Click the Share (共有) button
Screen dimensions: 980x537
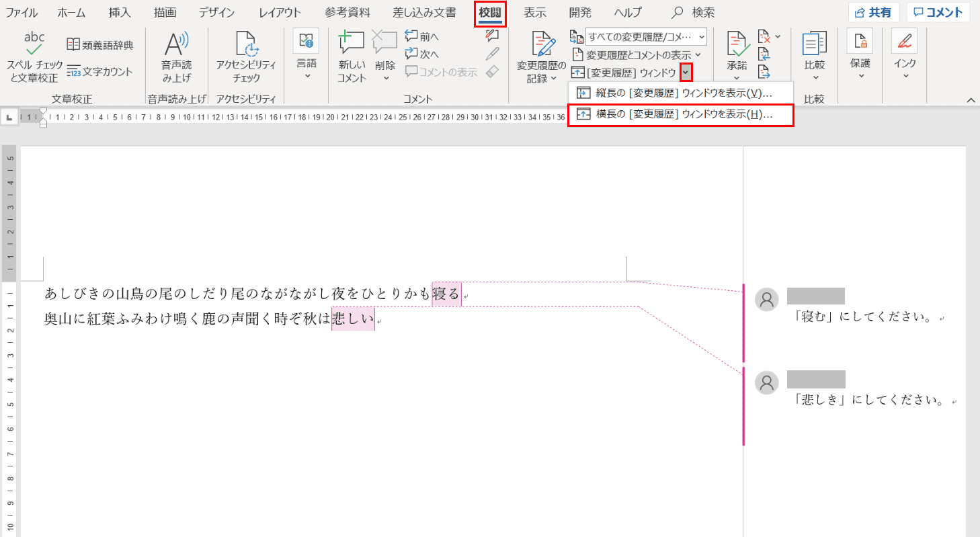click(874, 12)
